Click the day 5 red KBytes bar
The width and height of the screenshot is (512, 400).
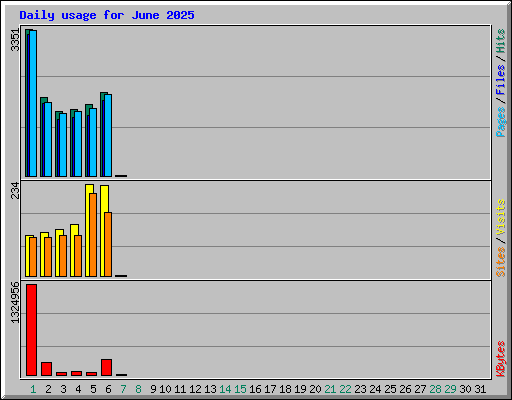(91, 374)
